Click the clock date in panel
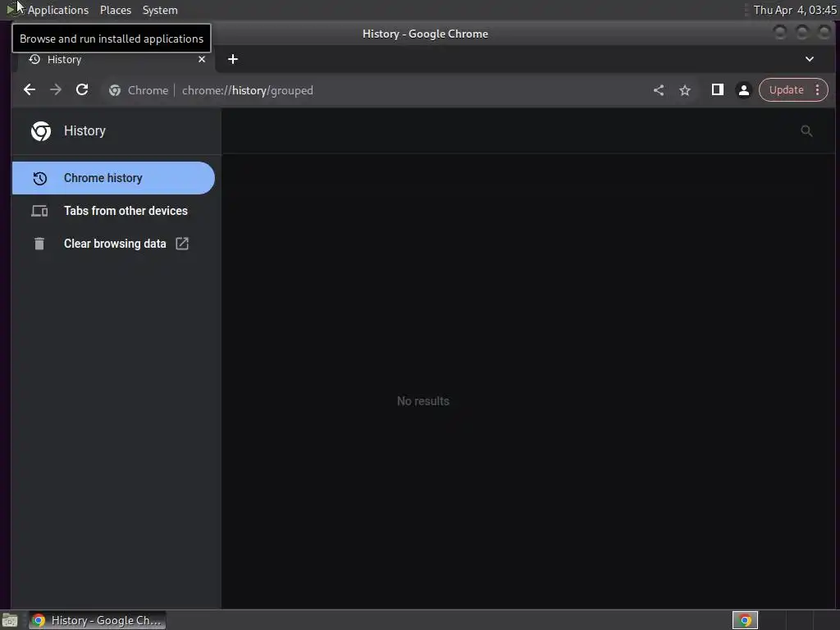 (x=794, y=10)
